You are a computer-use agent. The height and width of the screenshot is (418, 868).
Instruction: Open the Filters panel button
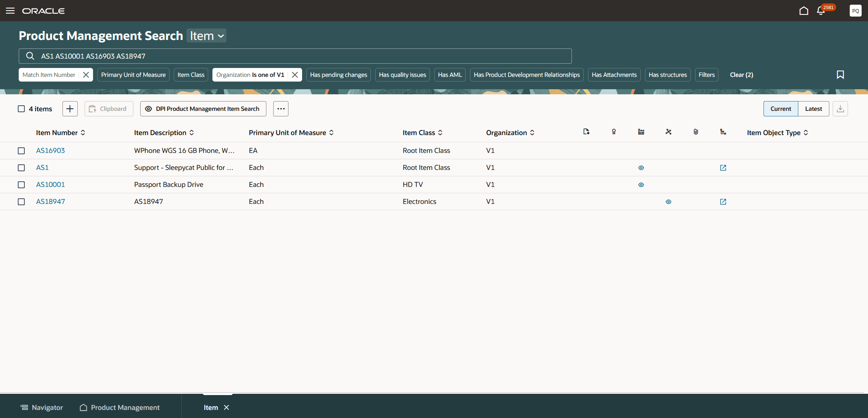[x=707, y=75]
